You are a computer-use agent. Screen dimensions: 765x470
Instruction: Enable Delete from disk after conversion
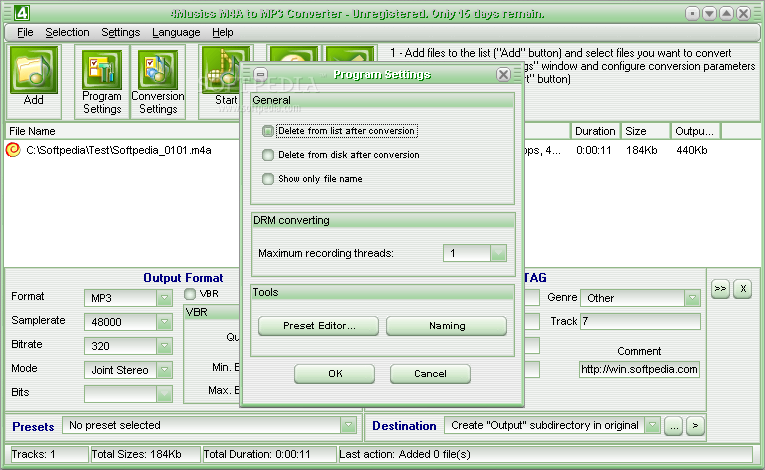267,155
